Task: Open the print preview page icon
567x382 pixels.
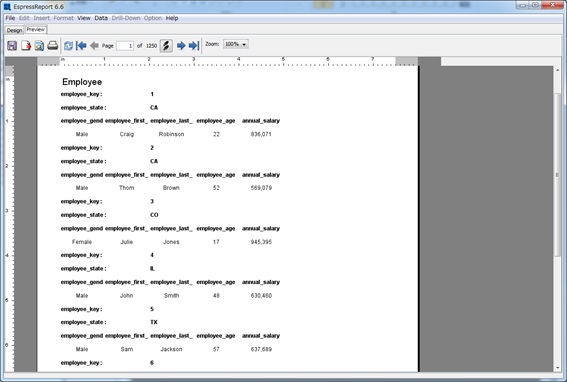Action: (39, 46)
